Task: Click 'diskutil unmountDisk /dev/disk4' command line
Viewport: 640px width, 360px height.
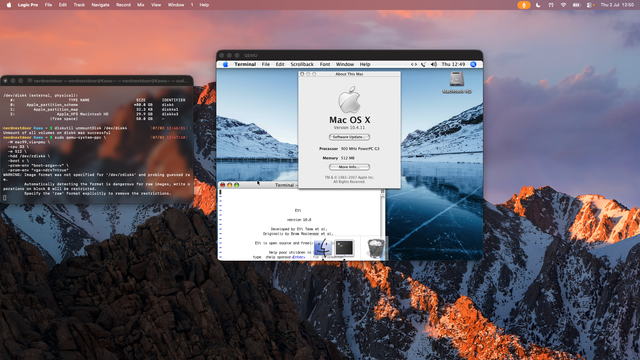Action: (x=91, y=128)
